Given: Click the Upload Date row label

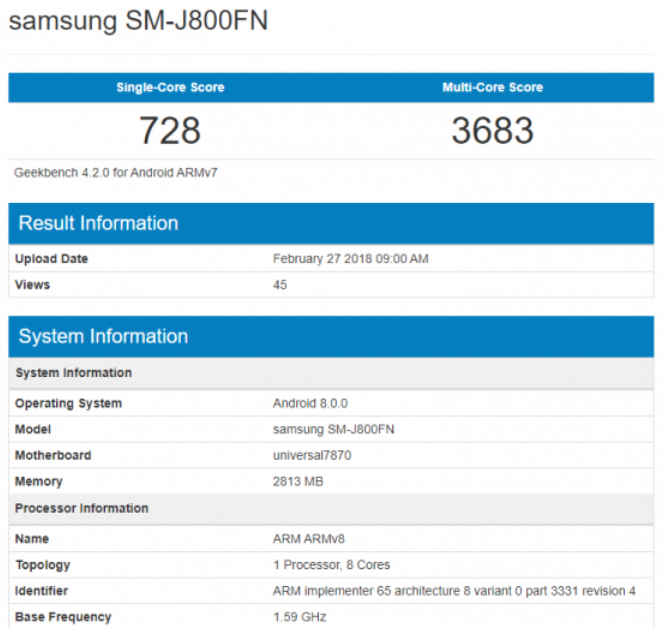Looking at the screenshot, I should (51, 259).
